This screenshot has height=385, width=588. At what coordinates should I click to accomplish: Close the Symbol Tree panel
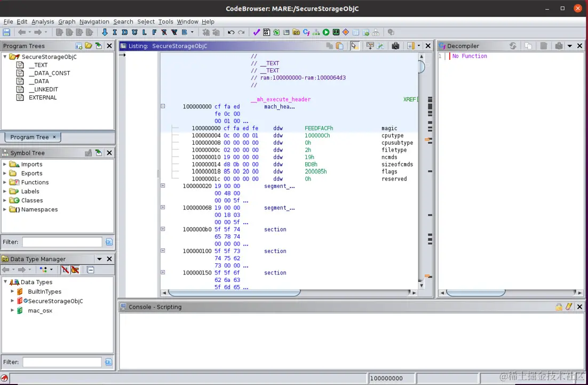pyautogui.click(x=109, y=153)
